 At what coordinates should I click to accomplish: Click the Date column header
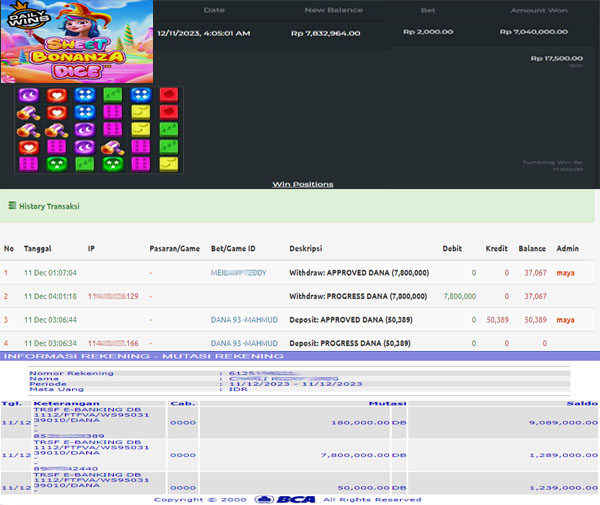tap(214, 10)
